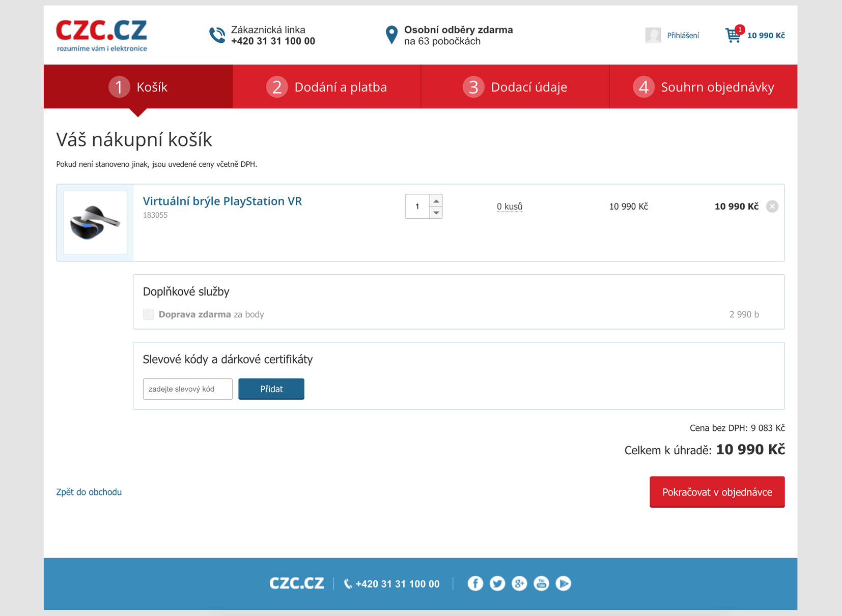The width and height of the screenshot is (842, 616).
Task: Click Cena bez DPH: 9 083 Kč text
Action: coord(737,428)
